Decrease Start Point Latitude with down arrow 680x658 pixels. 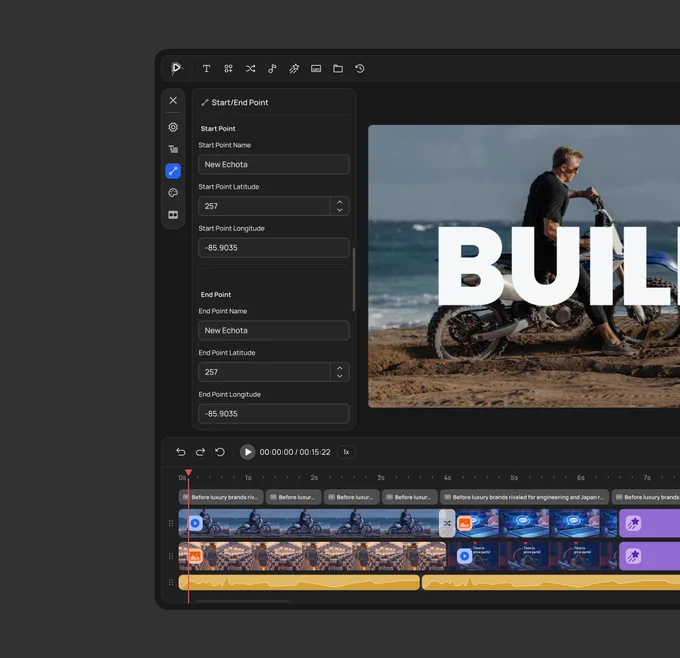point(340,210)
